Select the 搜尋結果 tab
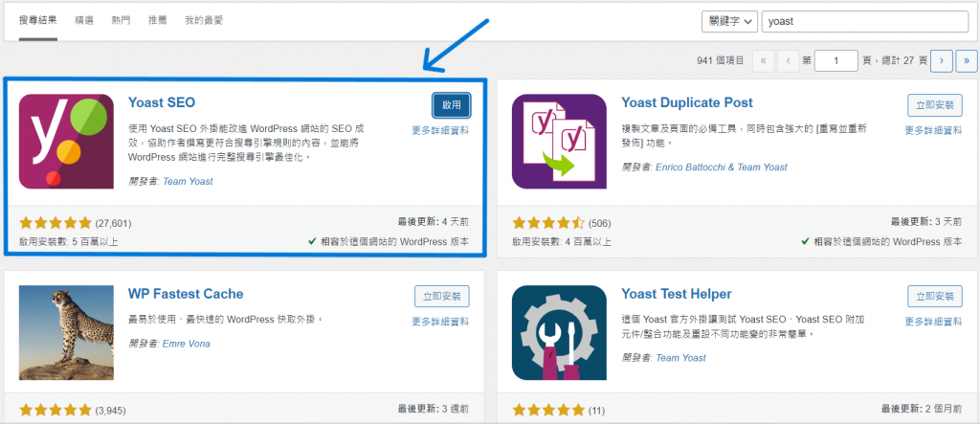The height and width of the screenshot is (424, 980). tap(38, 21)
